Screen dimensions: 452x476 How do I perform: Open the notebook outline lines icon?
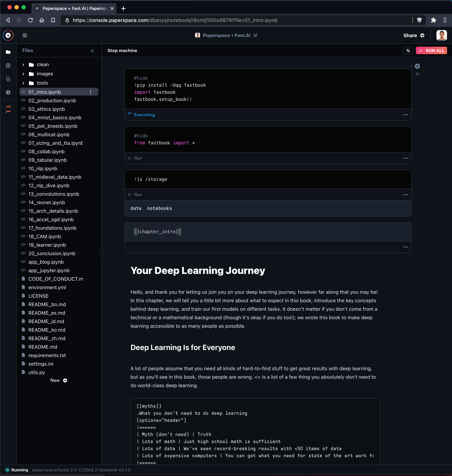coord(417,74)
